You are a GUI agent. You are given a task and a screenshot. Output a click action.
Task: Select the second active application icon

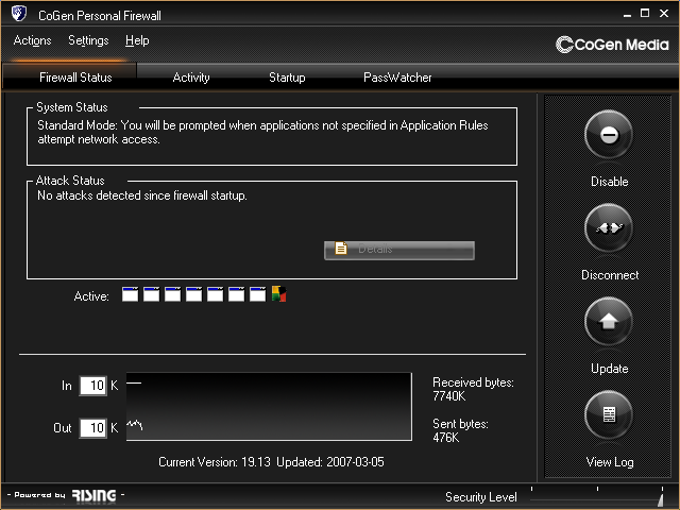point(151,294)
